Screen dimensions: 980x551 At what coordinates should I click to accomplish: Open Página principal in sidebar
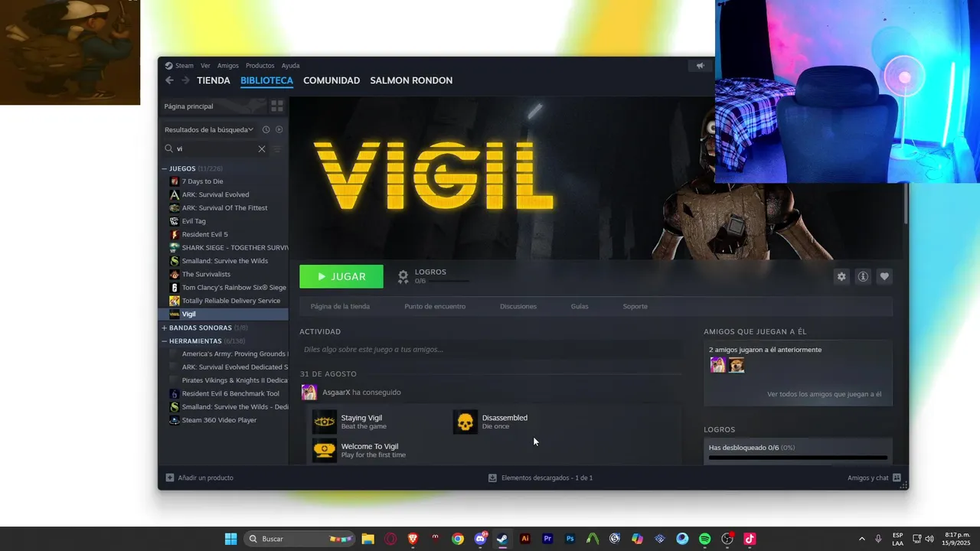pyautogui.click(x=214, y=106)
